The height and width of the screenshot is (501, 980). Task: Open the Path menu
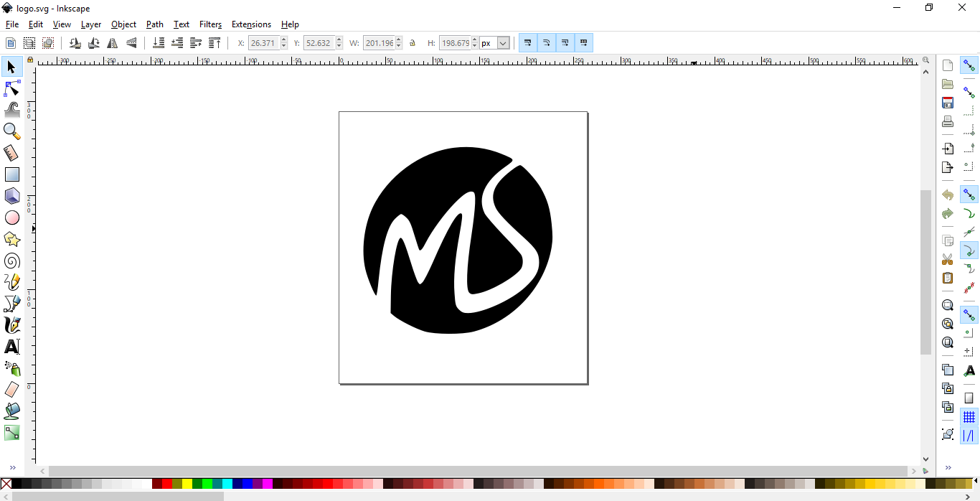(x=155, y=24)
